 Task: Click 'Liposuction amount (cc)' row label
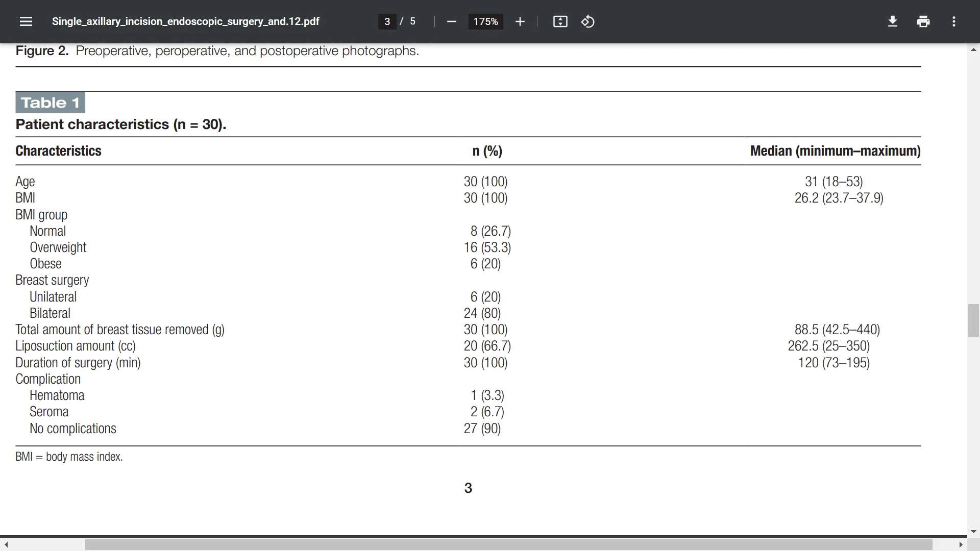[76, 346]
